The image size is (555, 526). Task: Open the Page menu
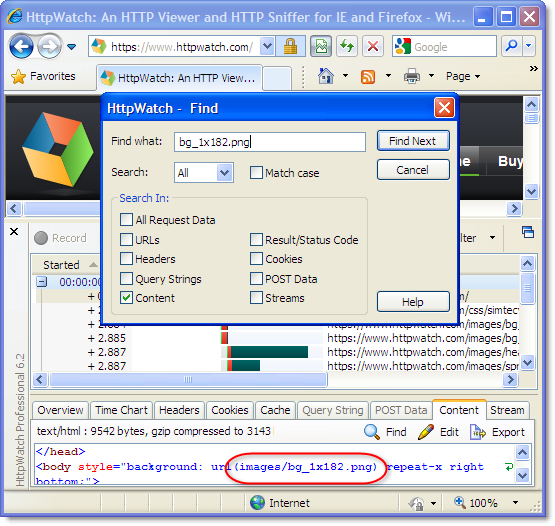463,76
